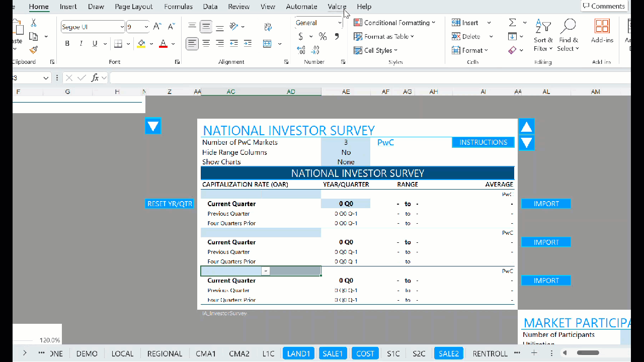The height and width of the screenshot is (362, 644).
Task: Click the Fill Color paint bucket
Action: point(141,44)
